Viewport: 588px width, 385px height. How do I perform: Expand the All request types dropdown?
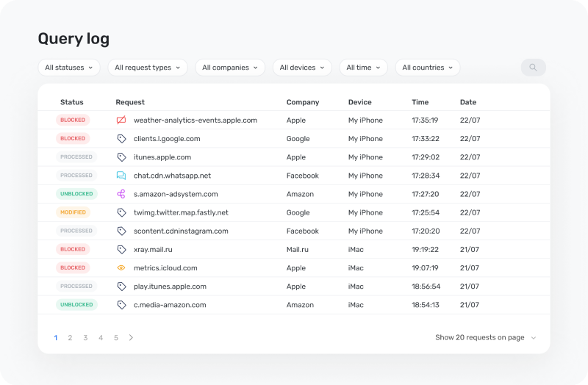[147, 68]
